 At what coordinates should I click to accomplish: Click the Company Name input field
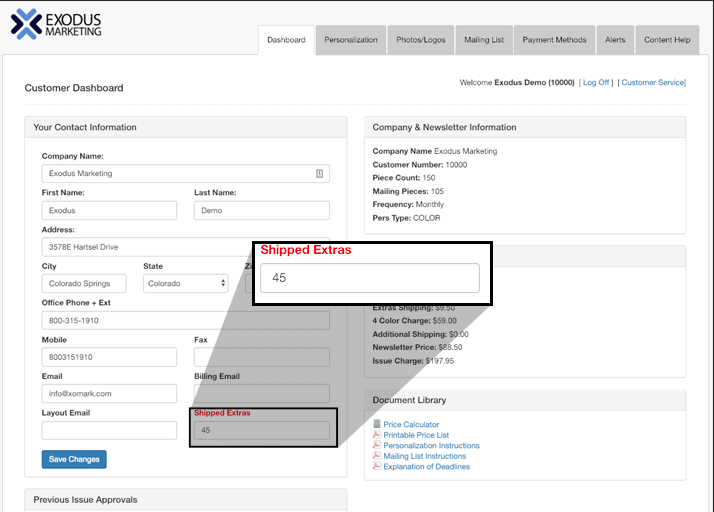(x=186, y=174)
